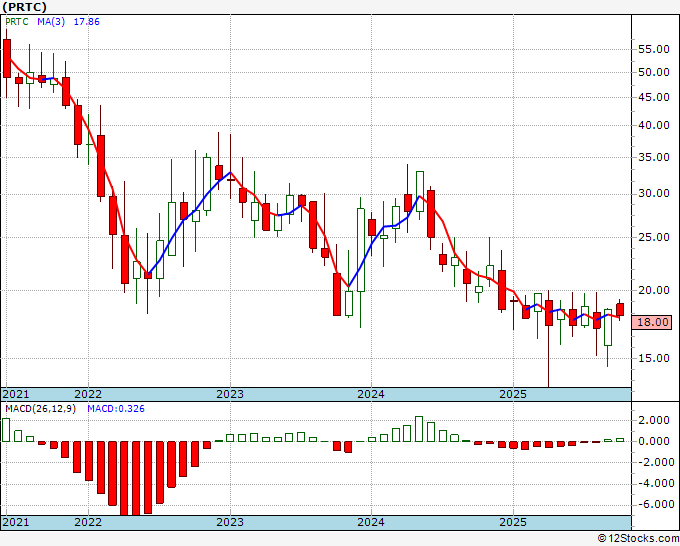Click the first red candlestick of 2021
The width and height of the screenshot is (680, 546).
click(7, 59)
